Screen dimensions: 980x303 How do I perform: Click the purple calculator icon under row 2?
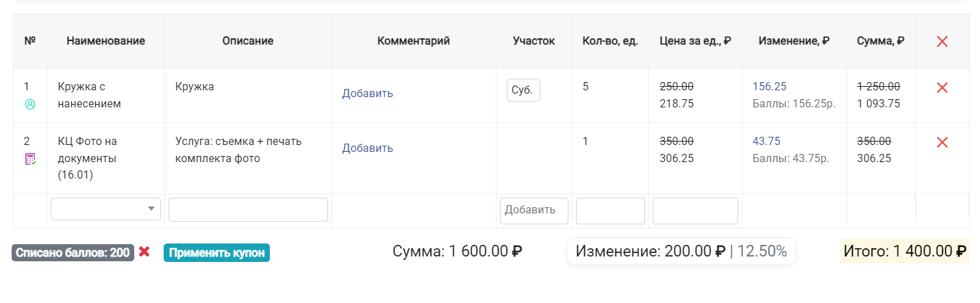point(30,159)
